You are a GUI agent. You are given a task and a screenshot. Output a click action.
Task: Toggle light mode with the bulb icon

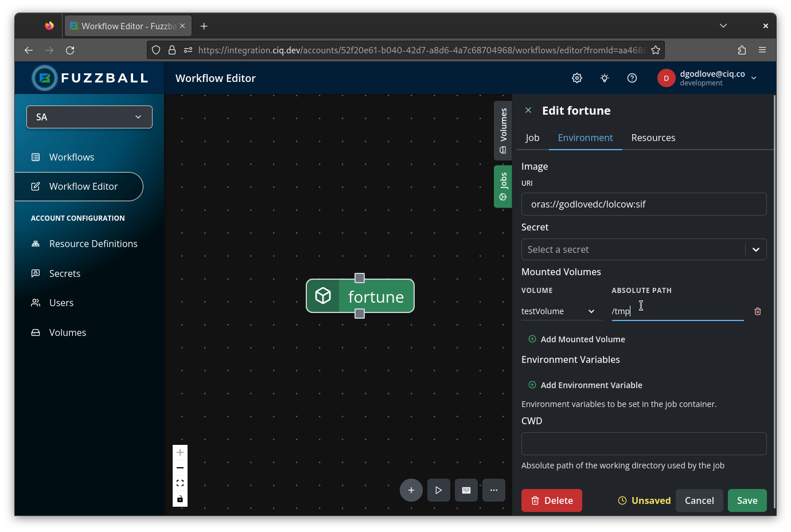[605, 78]
